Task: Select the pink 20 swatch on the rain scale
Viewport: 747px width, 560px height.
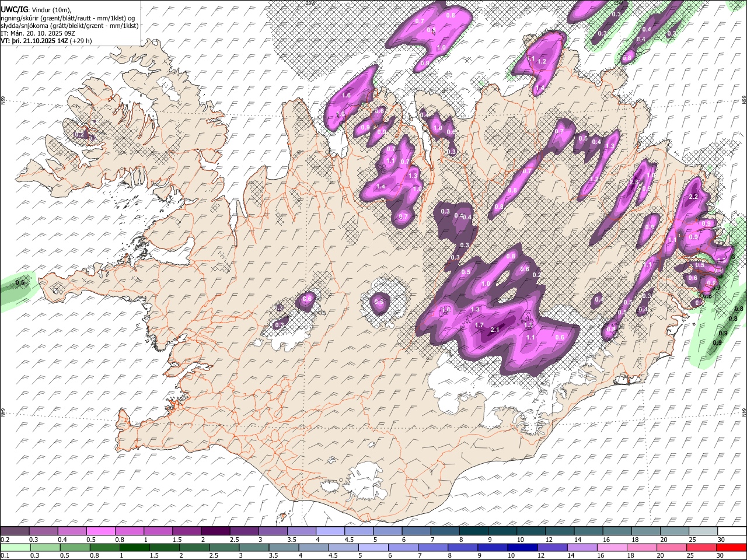Action: tap(671, 547)
